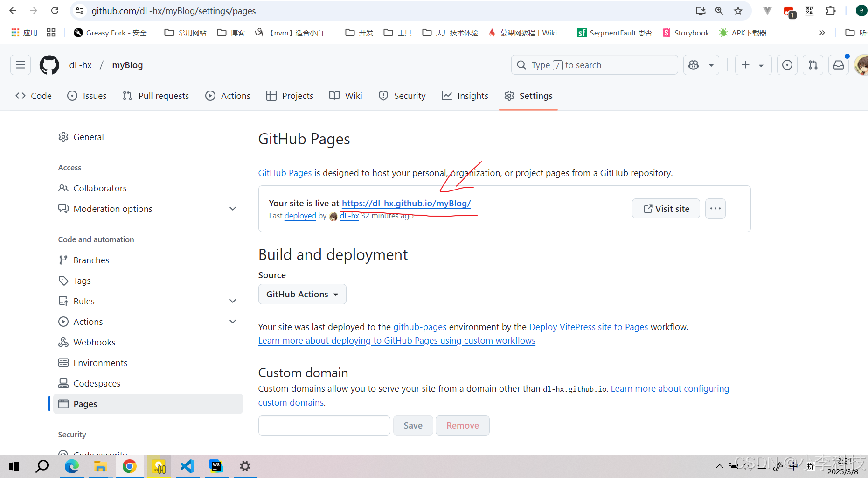Open Copilot chat icon in header
Image resolution: width=868 pixels, height=478 pixels.
tap(694, 65)
